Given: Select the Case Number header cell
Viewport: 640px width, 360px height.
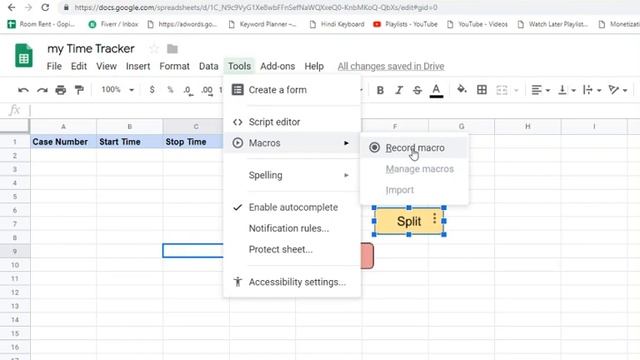Looking at the screenshot, I should 63,142.
